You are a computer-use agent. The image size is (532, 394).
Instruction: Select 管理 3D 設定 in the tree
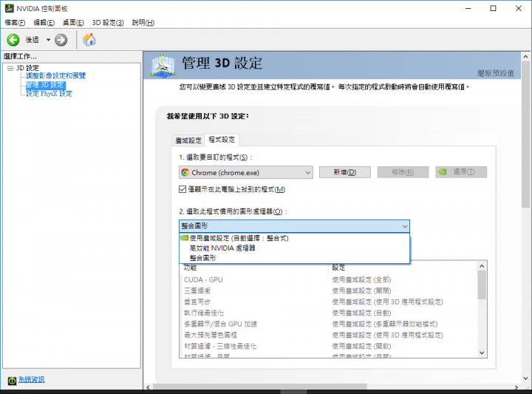[x=46, y=84]
